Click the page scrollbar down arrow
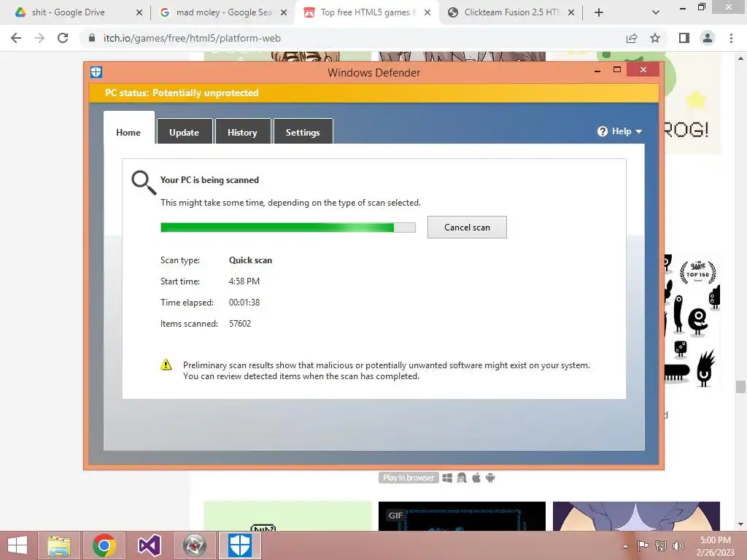The width and height of the screenshot is (747, 560). click(x=740, y=524)
